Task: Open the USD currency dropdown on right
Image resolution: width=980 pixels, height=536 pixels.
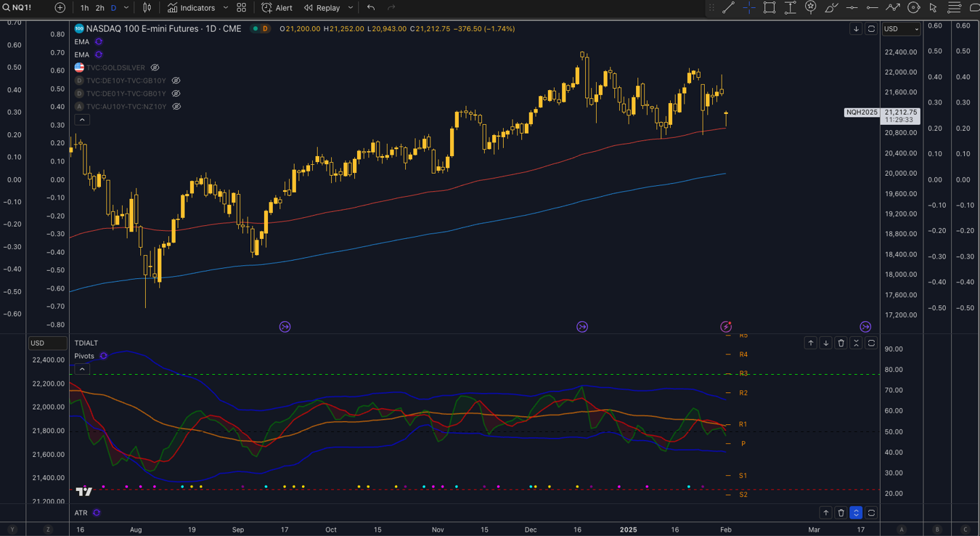Action: (901, 29)
